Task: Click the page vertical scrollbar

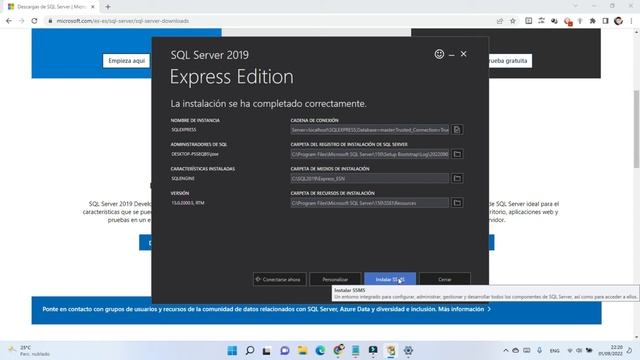Action: click(x=636, y=129)
